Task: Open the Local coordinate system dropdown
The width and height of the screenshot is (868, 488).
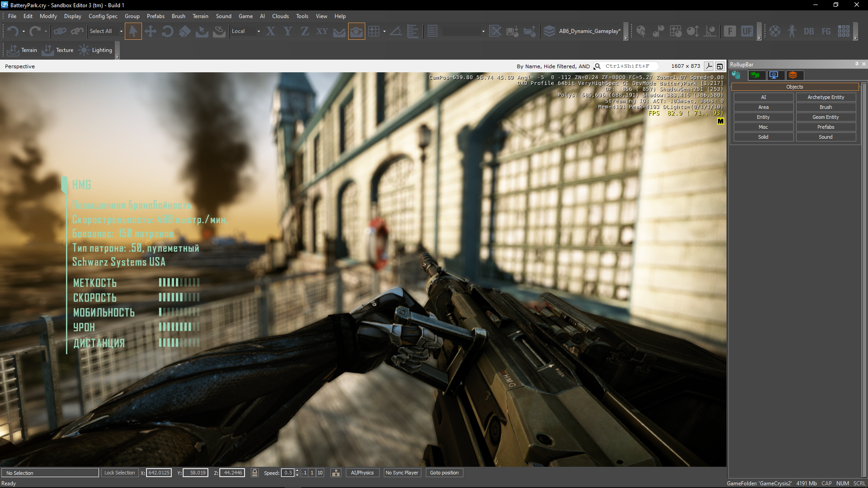Action: pyautogui.click(x=259, y=31)
